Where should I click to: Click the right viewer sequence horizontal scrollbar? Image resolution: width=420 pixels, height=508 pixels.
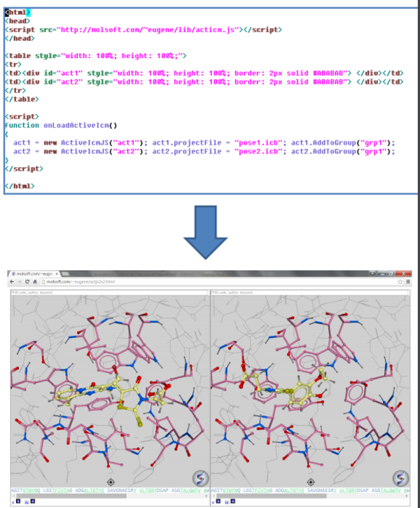[308, 496]
